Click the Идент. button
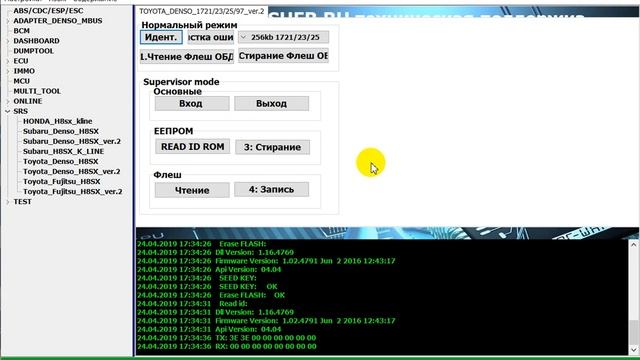The image size is (640, 360). click(161, 37)
